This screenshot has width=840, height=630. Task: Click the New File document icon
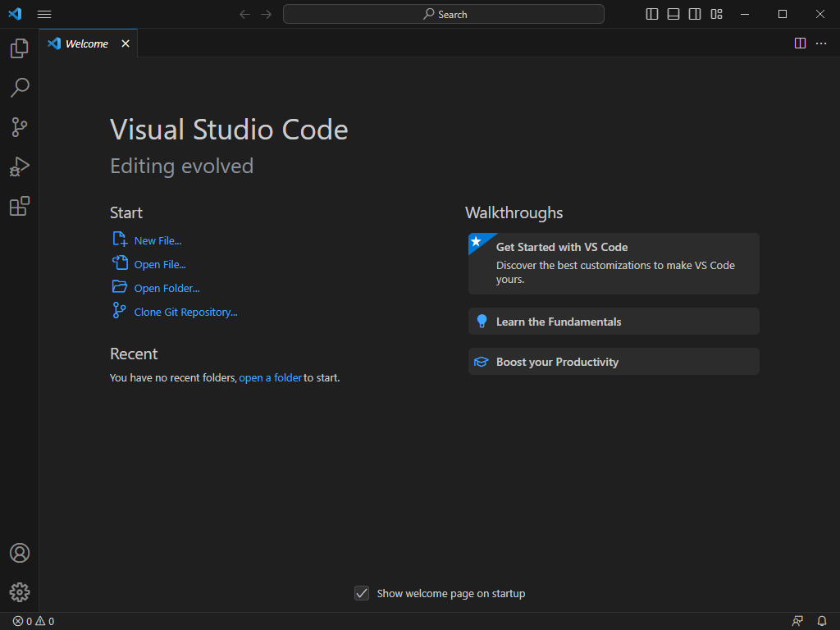[120, 239]
